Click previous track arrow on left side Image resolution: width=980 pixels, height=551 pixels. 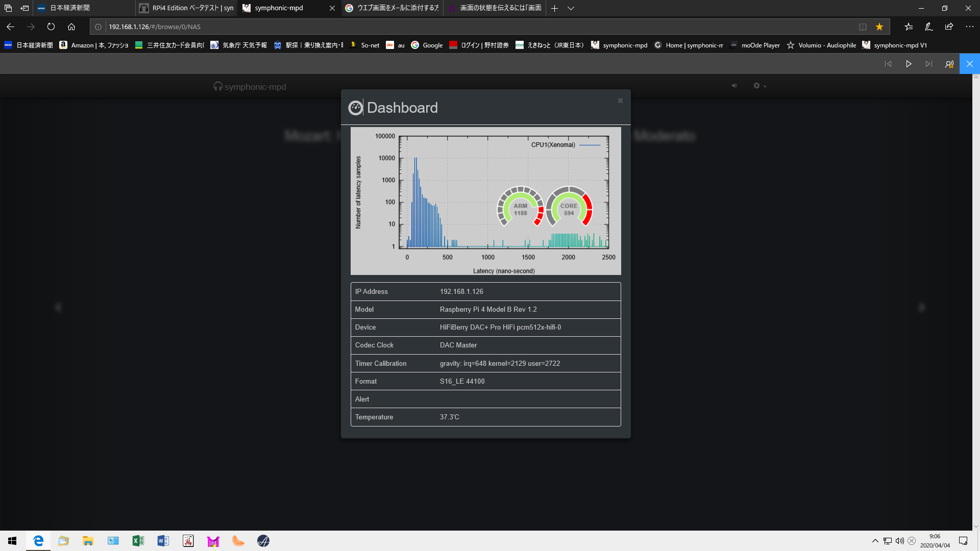(58, 307)
